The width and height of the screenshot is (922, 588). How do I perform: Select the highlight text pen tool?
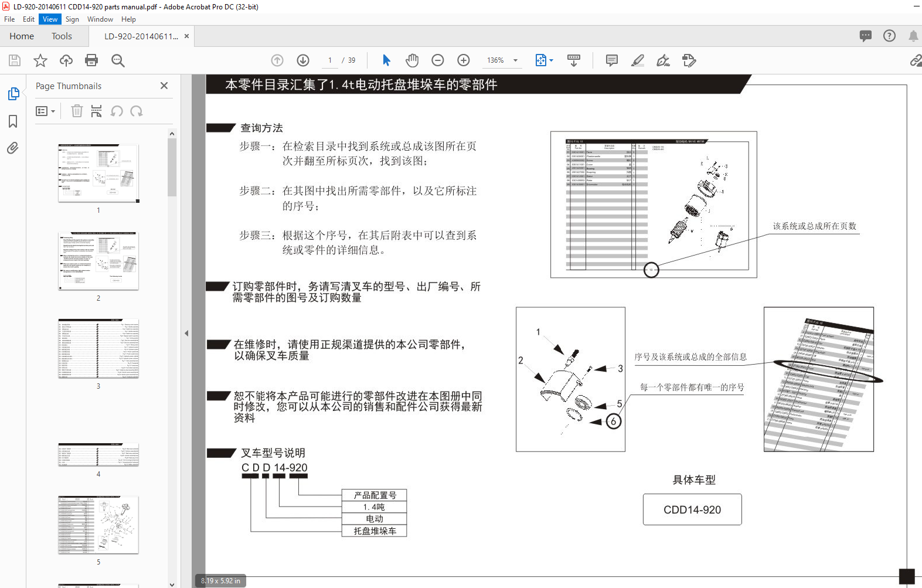coord(637,60)
